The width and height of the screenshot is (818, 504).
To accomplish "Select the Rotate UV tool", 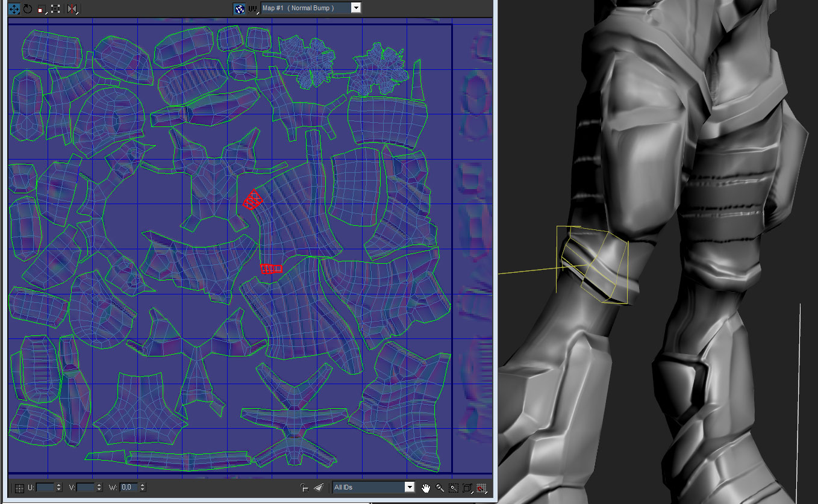I will (28, 9).
